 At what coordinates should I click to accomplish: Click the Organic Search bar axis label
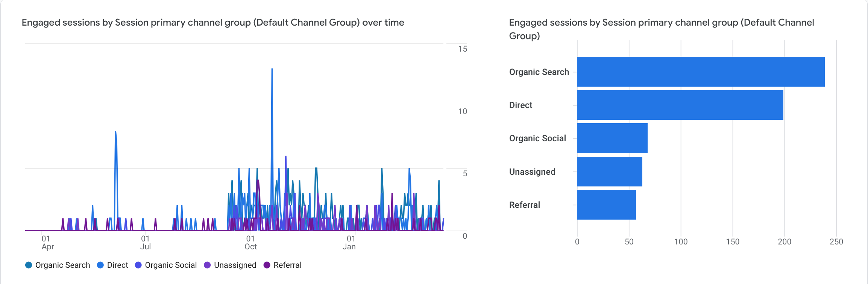pyautogui.click(x=539, y=72)
